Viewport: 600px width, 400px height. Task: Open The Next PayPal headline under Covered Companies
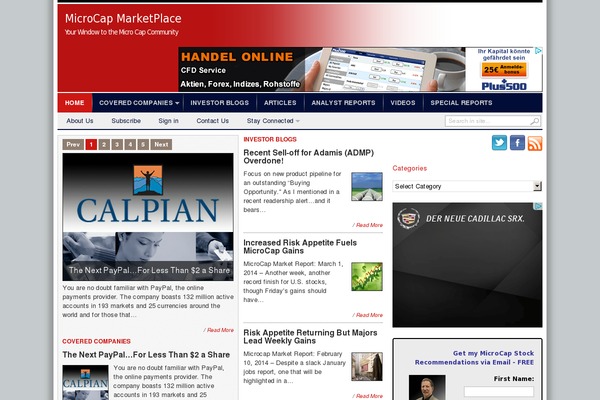[x=146, y=355]
